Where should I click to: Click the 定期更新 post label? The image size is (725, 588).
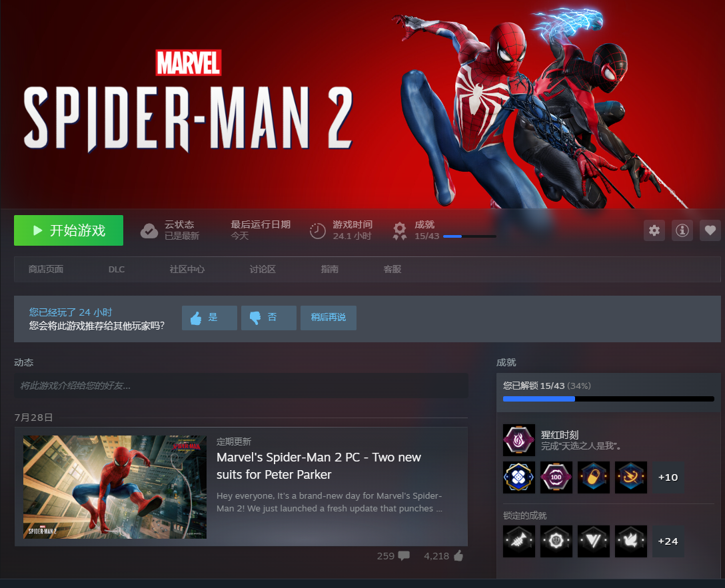pyautogui.click(x=234, y=441)
